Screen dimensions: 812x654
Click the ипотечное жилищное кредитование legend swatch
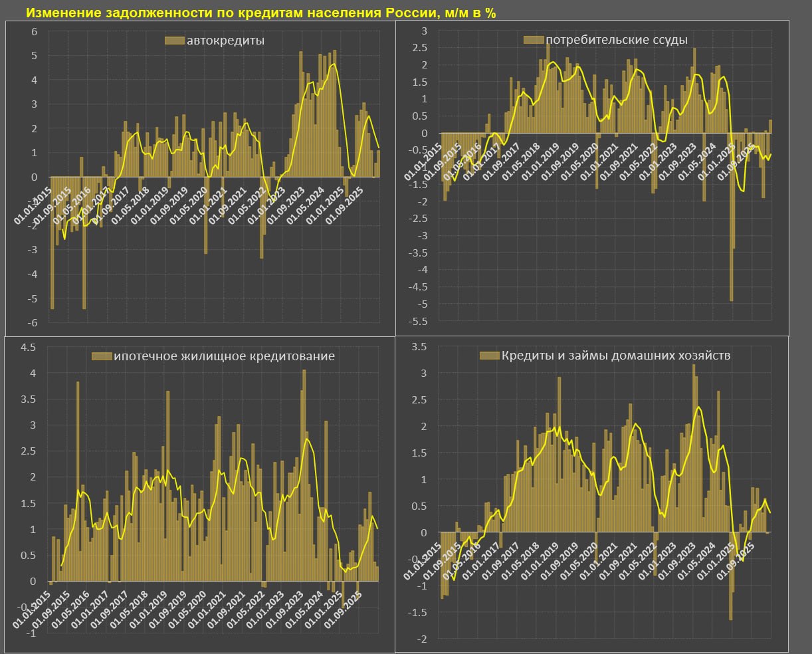click(x=102, y=356)
